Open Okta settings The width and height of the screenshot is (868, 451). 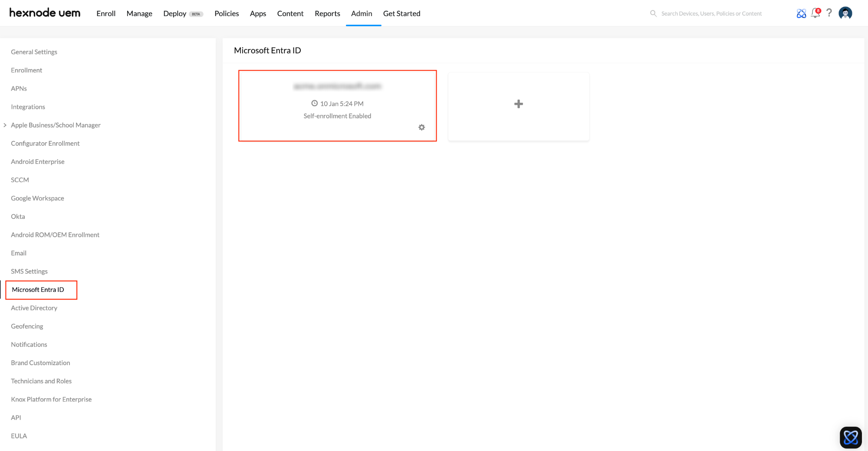18,216
